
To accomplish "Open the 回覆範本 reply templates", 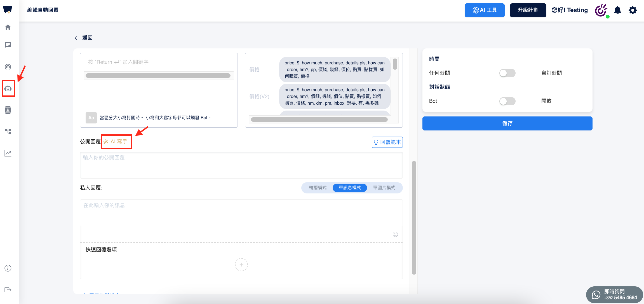I will [x=387, y=142].
